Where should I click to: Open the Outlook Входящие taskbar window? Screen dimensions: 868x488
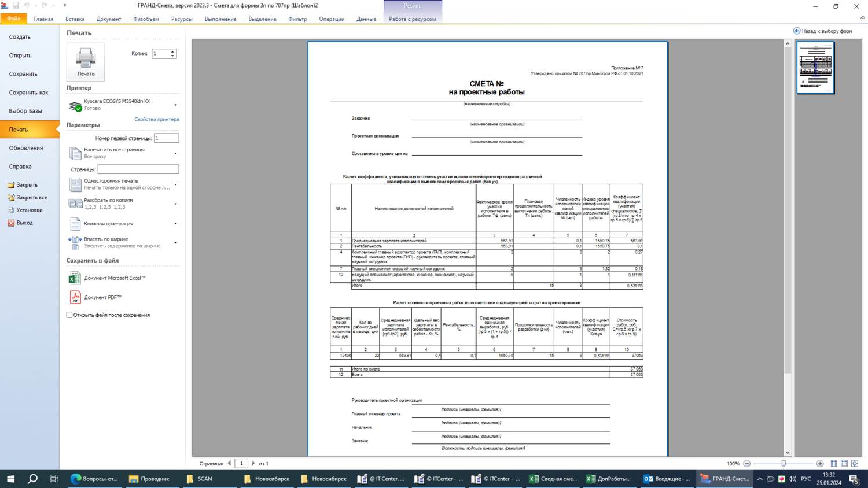pyautogui.click(x=667, y=479)
